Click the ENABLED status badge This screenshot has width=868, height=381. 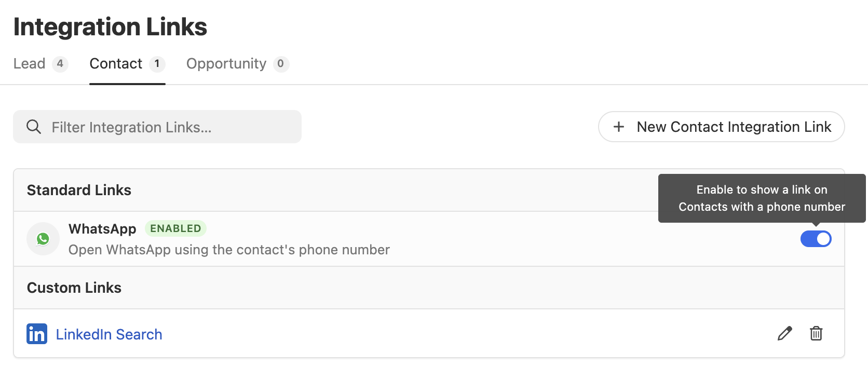click(175, 228)
